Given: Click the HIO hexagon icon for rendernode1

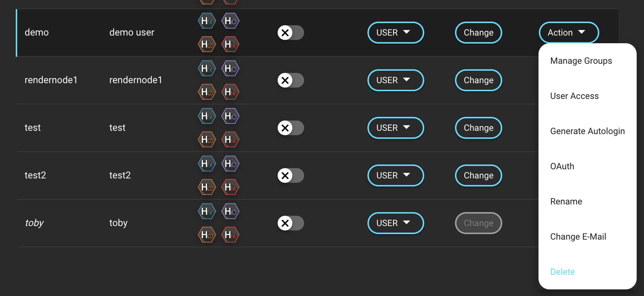Looking at the screenshot, I should click(x=230, y=69).
